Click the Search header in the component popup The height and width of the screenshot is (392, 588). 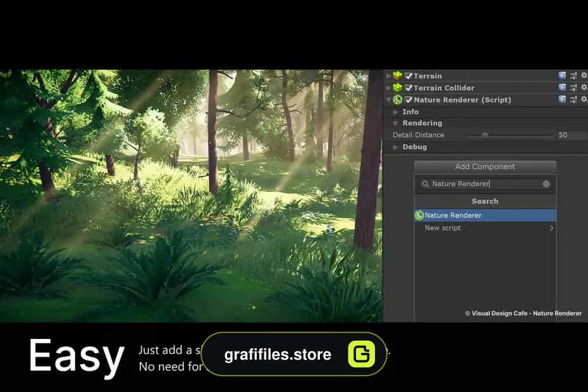485,202
